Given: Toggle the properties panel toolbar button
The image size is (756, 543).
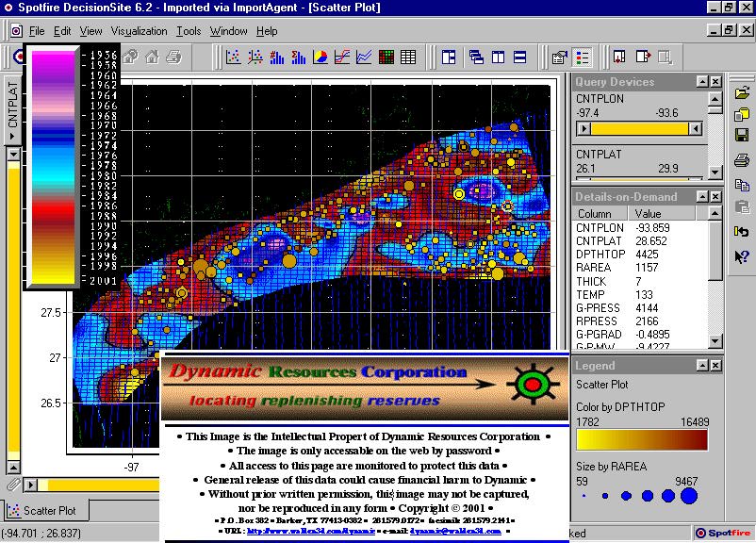Looking at the screenshot, I should 560,58.
